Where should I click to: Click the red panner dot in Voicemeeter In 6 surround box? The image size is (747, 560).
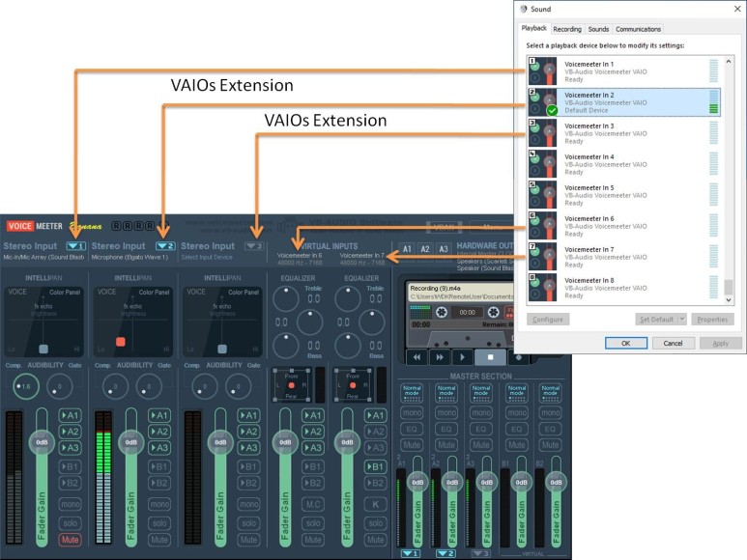tap(291, 385)
